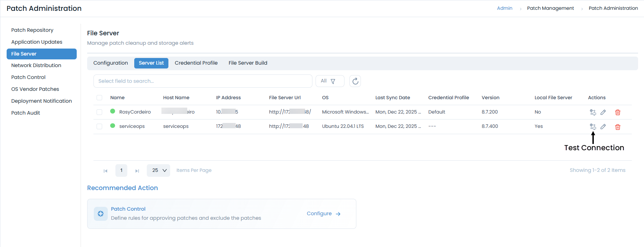Click the Configure link for Patch Control

click(x=323, y=213)
